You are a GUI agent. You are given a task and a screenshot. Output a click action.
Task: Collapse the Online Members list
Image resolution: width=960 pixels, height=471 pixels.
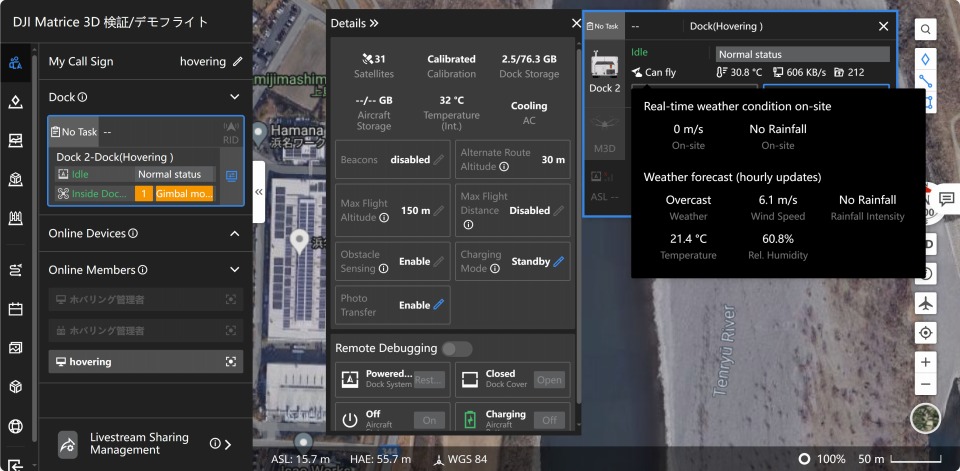pos(234,270)
